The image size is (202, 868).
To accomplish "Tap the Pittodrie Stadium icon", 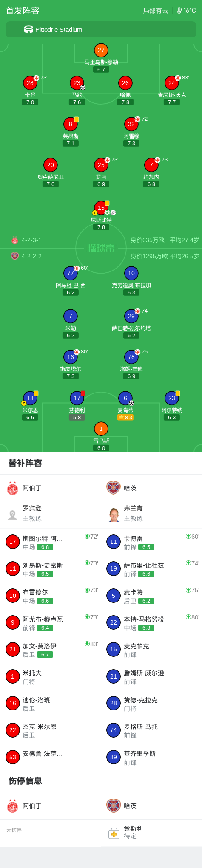I will 28,29.
